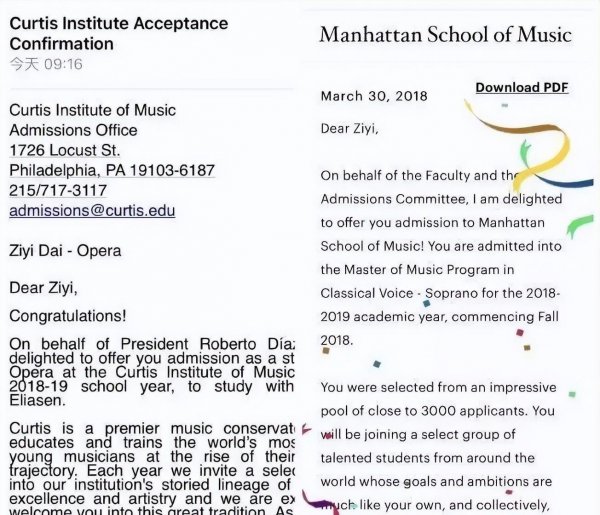Viewport: 600px width, 515px height.
Task: Click the March 30, 2018 date
Action: tap(373, 96)
